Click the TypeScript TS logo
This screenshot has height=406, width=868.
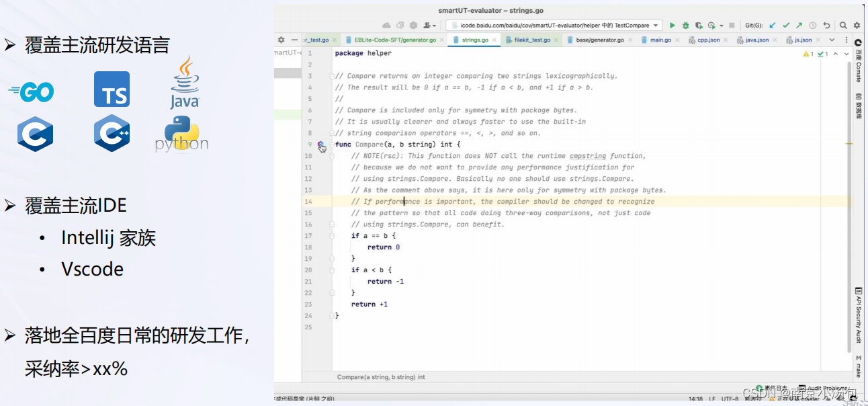[x=112, y=89]
